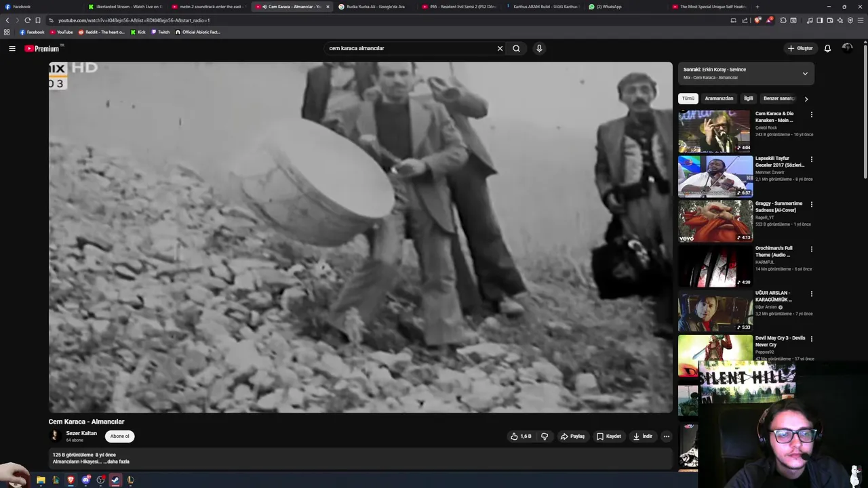Image resolution: width=868 pixels, height=488 pixels.
Task: Select the 'İlgili' filter chip
Action: point(749,98)
